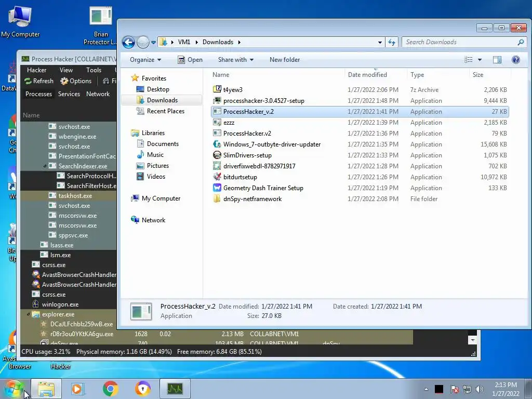
Task: Select winlogon.exe process row
Action: 69,304
